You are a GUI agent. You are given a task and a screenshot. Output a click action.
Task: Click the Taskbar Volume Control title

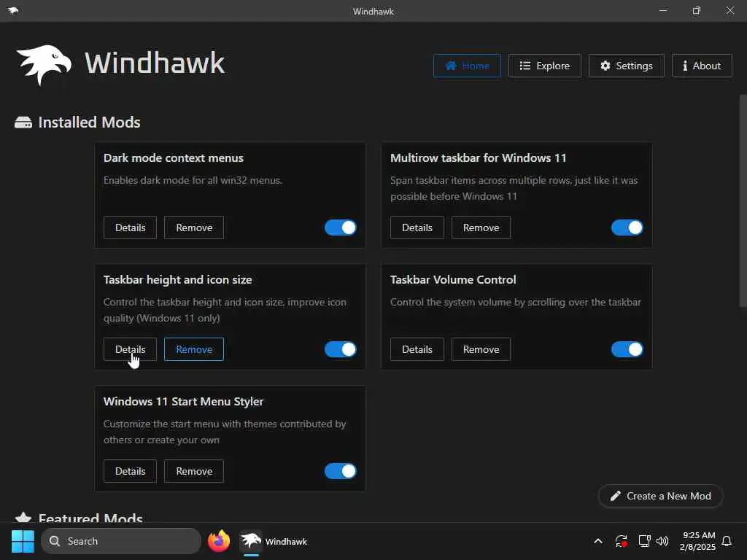(x=453, y=280)
